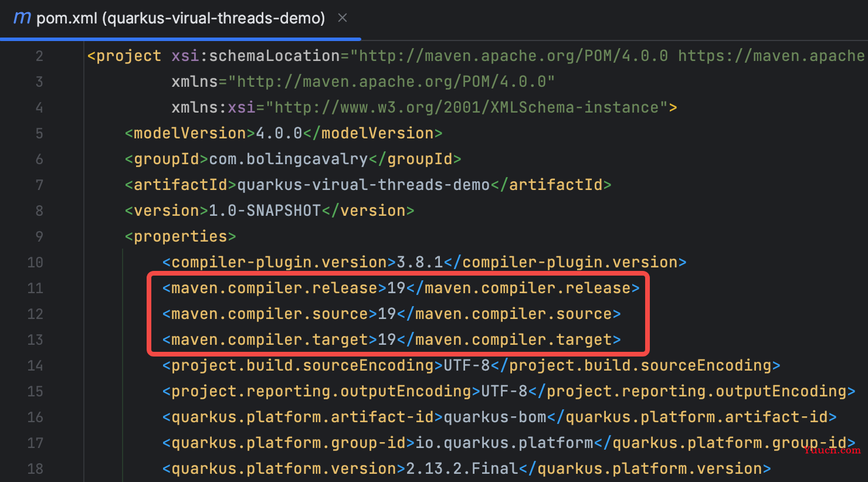
Task: Click the opening properties tag
Action: pos(181,236)
